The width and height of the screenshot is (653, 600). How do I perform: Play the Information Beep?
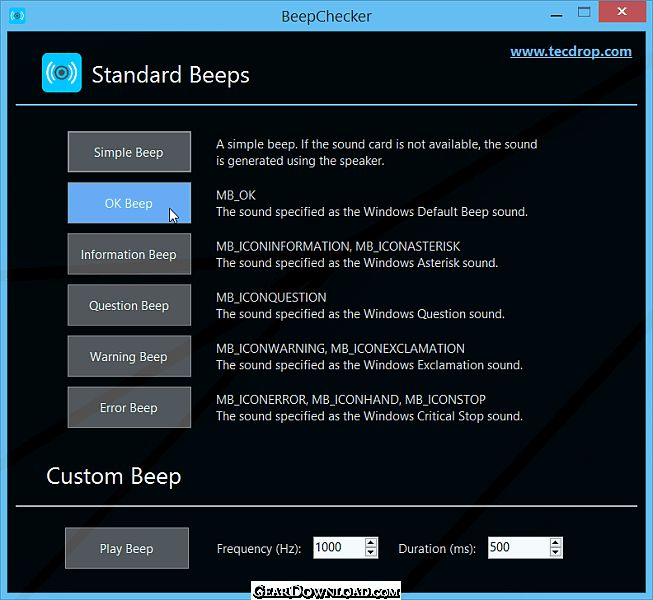pyautogui.click(x=129, y=254)
